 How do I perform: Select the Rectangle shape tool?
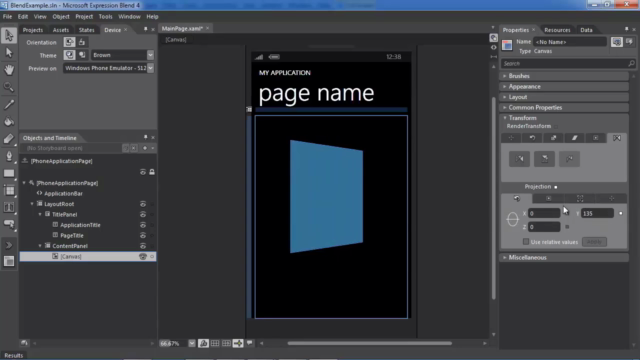(9, 173)
